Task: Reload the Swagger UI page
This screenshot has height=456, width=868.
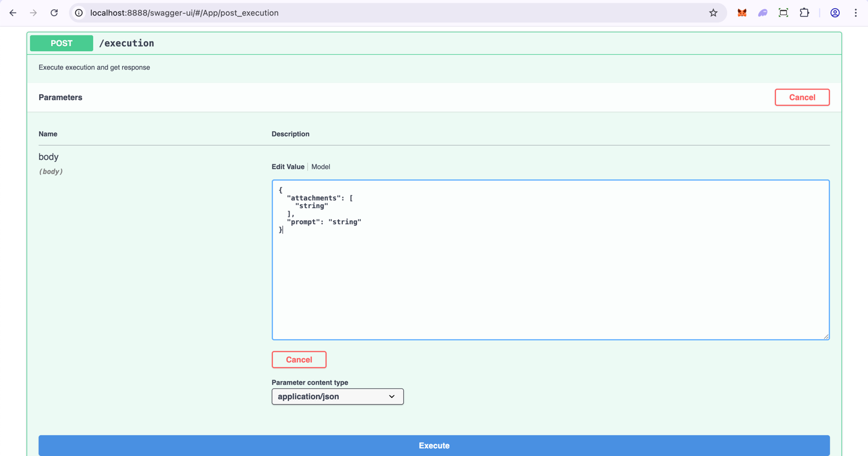Action: coord(54,13)
